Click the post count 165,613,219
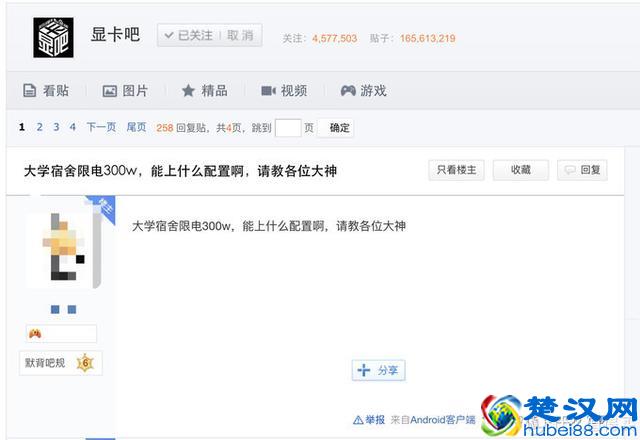This screenshot has width=640, height=440. point(427,38)
